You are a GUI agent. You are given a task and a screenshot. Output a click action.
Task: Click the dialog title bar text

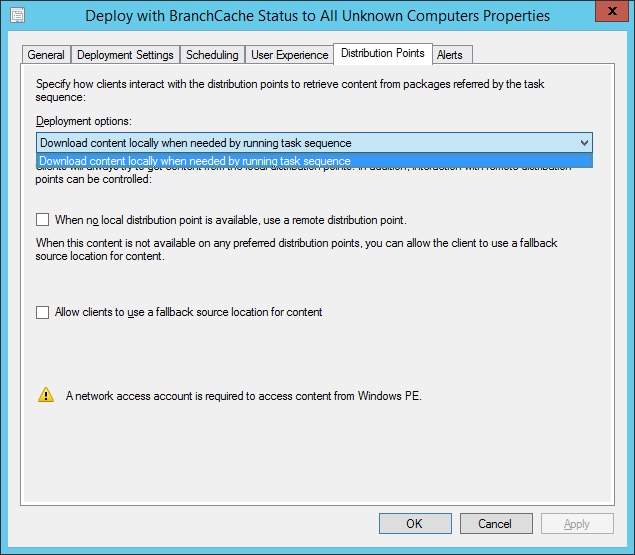[x=317, y=16]
